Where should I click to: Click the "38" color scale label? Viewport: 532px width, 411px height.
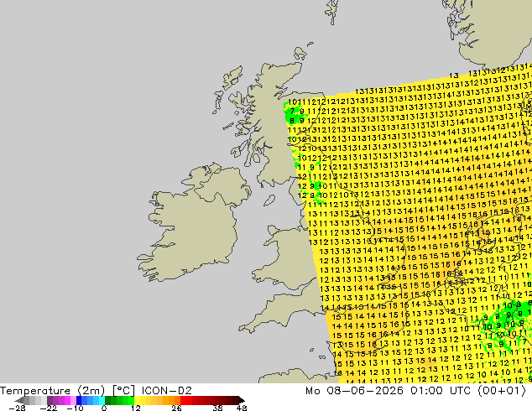coord(217,408)
